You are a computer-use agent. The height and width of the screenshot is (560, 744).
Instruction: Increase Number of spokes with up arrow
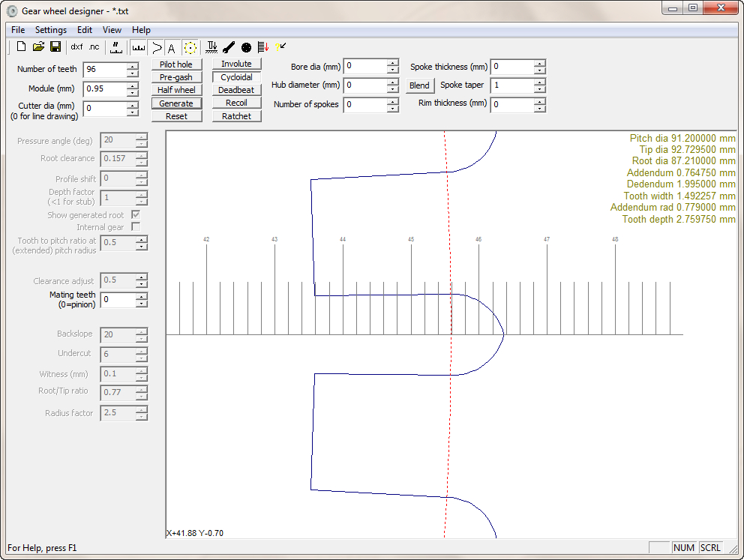click(392, 100)
